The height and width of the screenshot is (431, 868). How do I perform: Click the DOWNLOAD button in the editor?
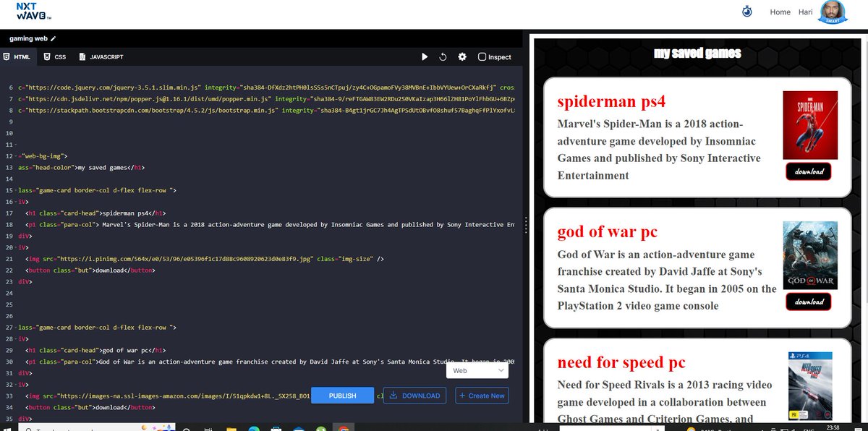pyautogui.click(x=415, y=396)
